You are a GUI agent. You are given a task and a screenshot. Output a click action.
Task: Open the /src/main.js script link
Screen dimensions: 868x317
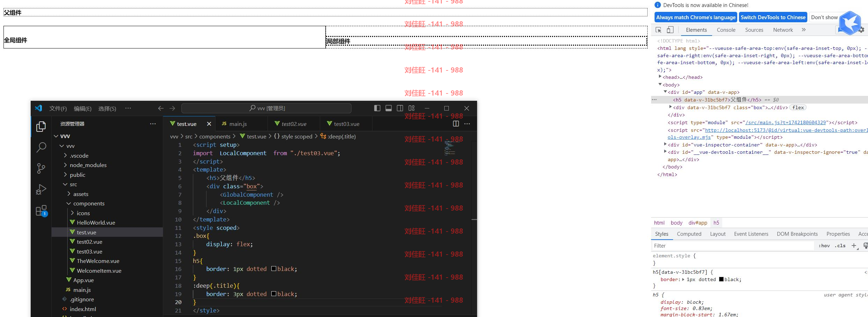[785, 122]
